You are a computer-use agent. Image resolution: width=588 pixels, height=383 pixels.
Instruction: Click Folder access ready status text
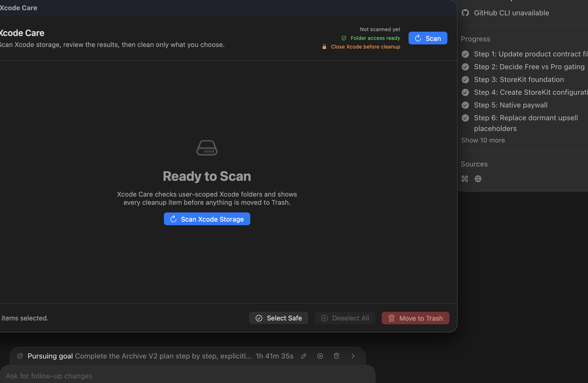375,38
